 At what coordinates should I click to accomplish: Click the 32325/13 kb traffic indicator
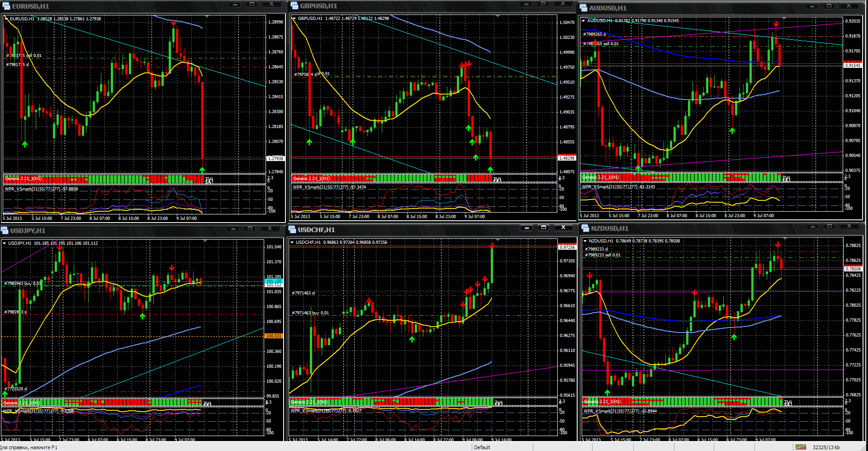coord(826,447)
